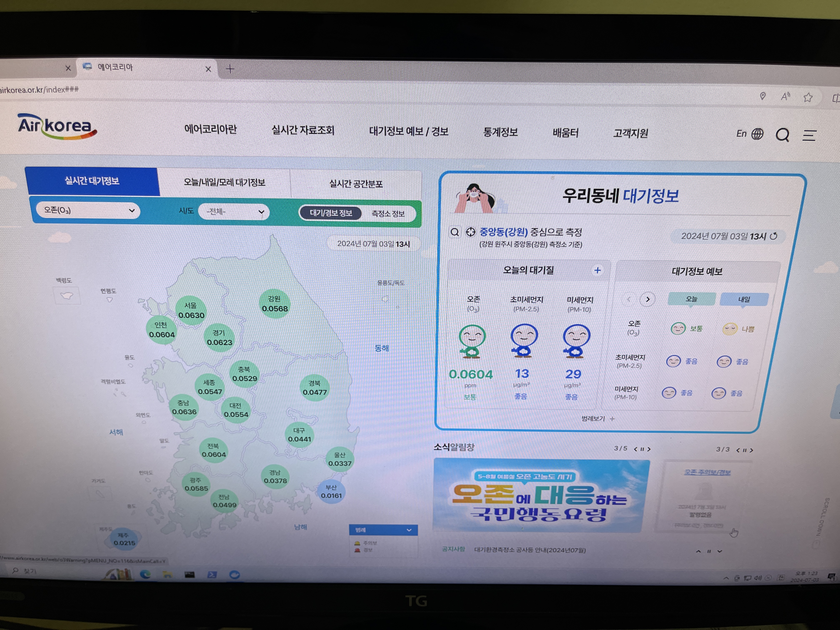This screenshot has height=630, width=840.
Task: Close the 에어코리아 browser tab
Action: click(x=208, y=69)
